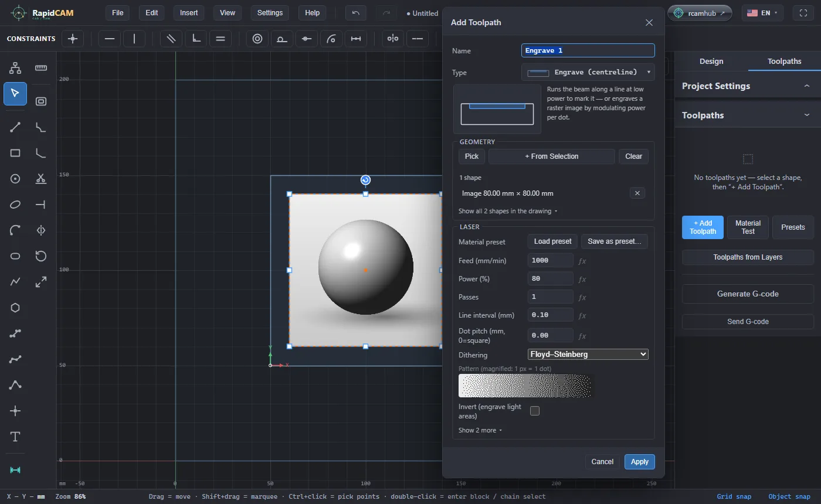Image resolution: width=821 pixels, height=504 pixels.
Task: Apply the perpendicular constraint
Action: [196, 39]
